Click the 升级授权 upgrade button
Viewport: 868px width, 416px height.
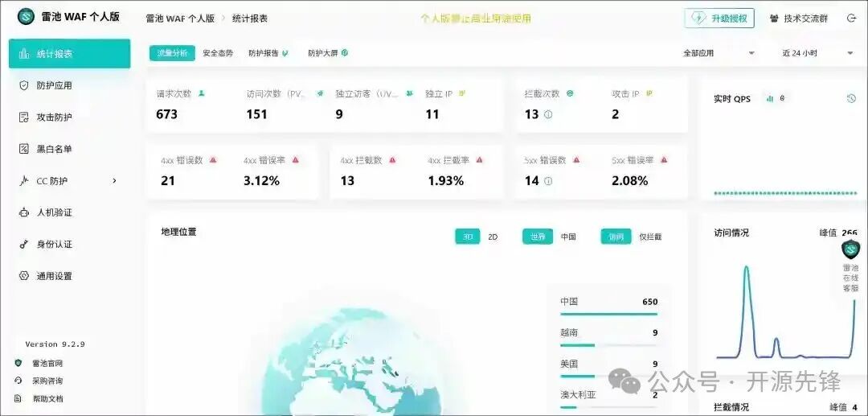(x=719, y=18)
